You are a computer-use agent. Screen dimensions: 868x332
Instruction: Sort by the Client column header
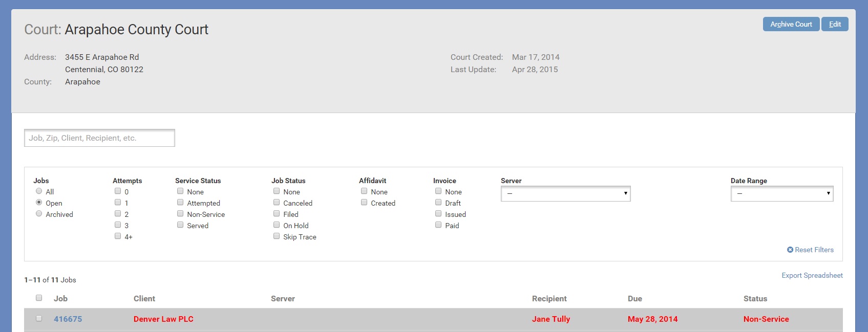click(144, 299)
